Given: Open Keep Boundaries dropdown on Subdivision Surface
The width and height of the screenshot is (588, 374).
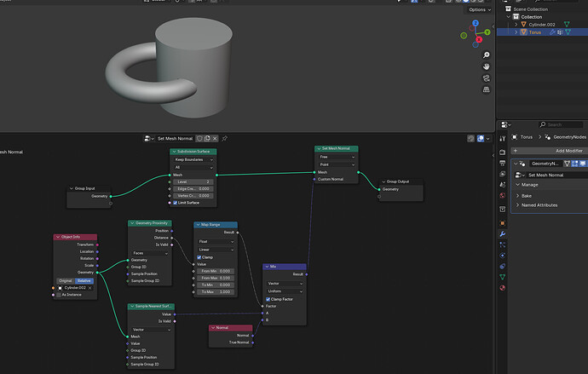Looking at the screenshot, I should click(x=193, y=159).
